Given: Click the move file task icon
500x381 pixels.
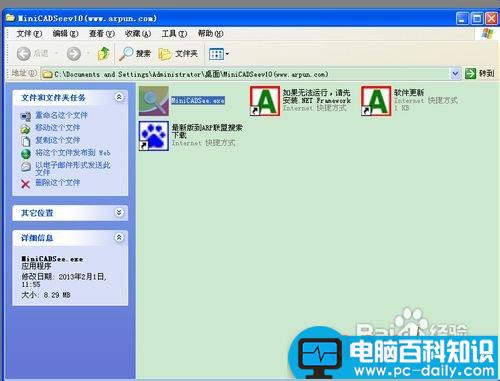Looking at the screenshot, I should [x=26, y=128].
